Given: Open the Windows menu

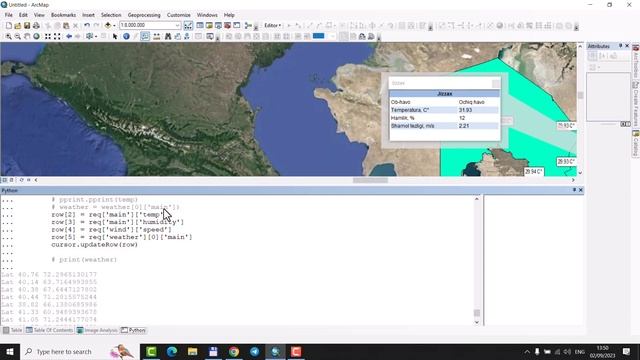Looking at the screenshot, I should pyautogui.click(x=207, y=15).
